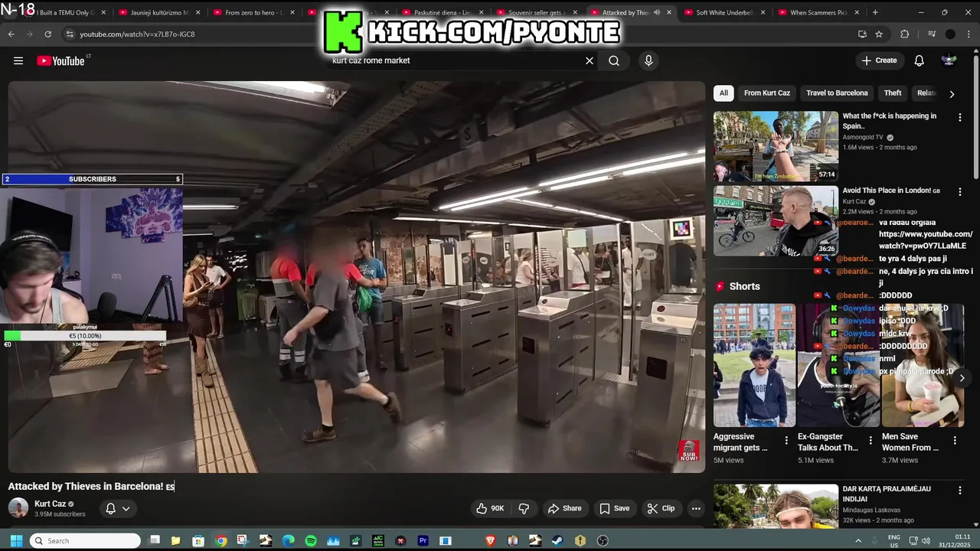Open Chrome three-dot menu
The width and height of the screenshot is (980, 551).
pos(969,34)
